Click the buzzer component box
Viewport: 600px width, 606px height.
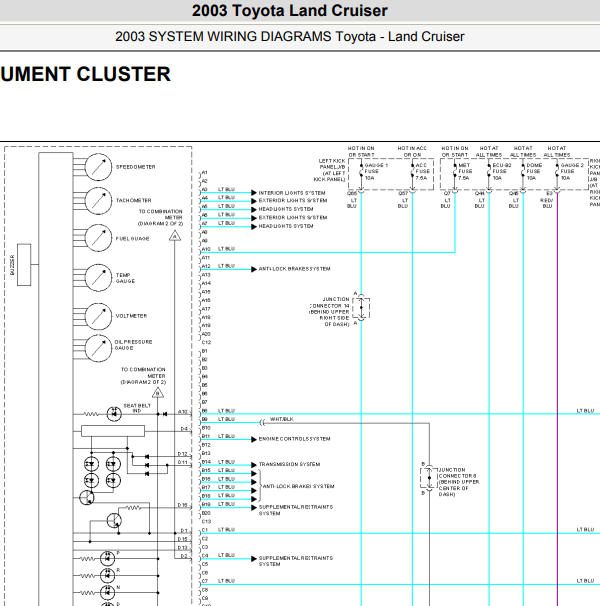pos(24,265)
